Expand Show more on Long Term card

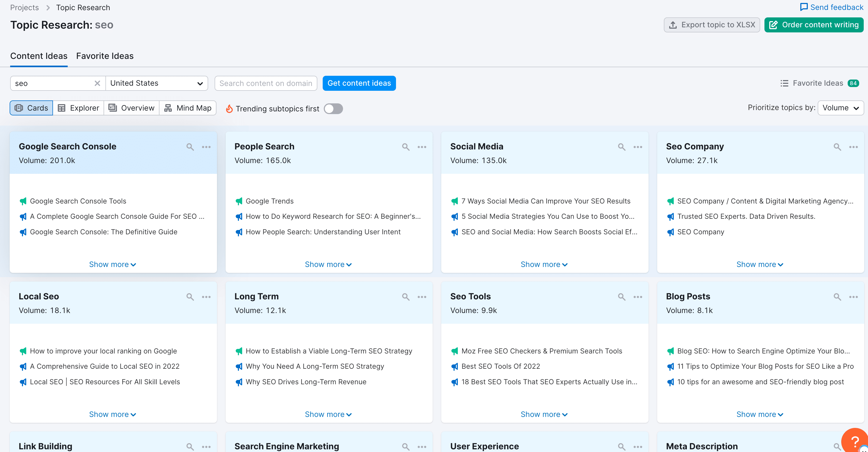(328, 414)
